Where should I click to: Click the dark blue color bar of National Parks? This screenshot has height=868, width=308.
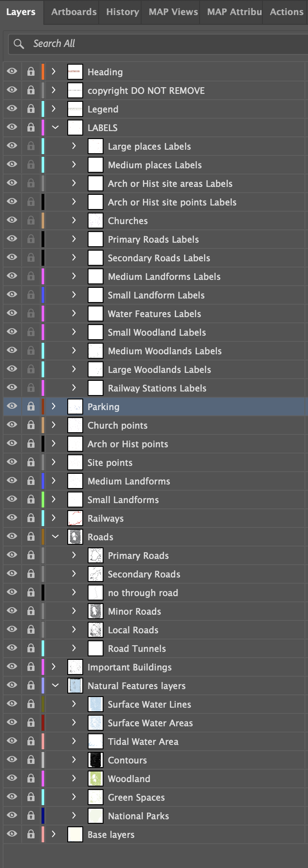click(43, 816)
